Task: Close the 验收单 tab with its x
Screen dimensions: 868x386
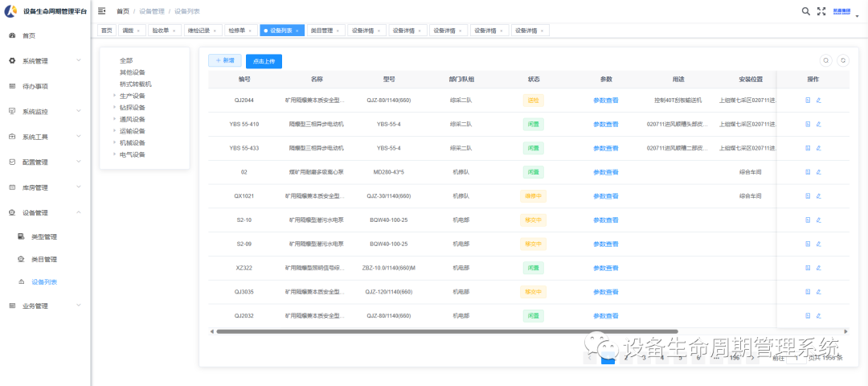Action: pos(174,31)
